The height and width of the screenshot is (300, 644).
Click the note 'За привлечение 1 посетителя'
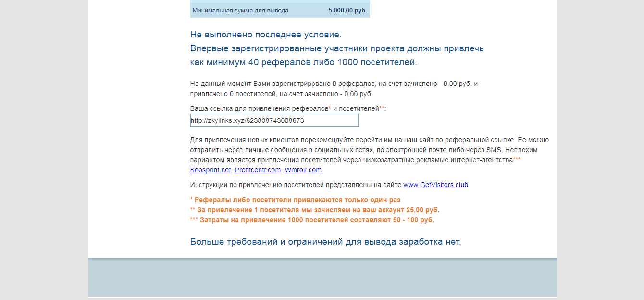315,210
